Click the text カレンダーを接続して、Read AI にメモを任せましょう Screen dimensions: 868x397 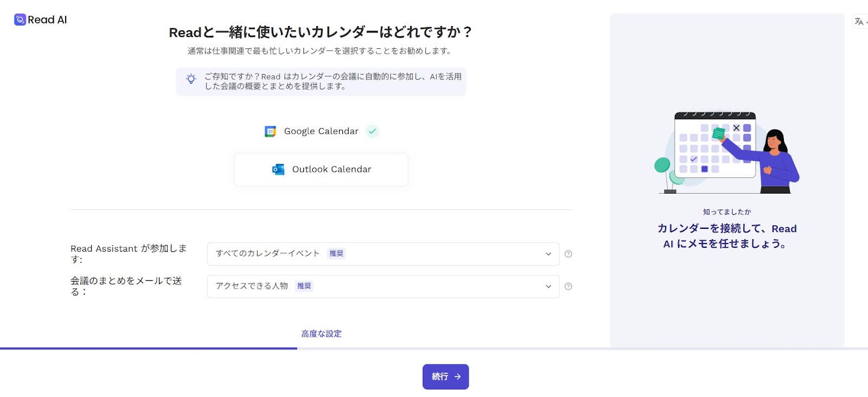tap(727, 236)
